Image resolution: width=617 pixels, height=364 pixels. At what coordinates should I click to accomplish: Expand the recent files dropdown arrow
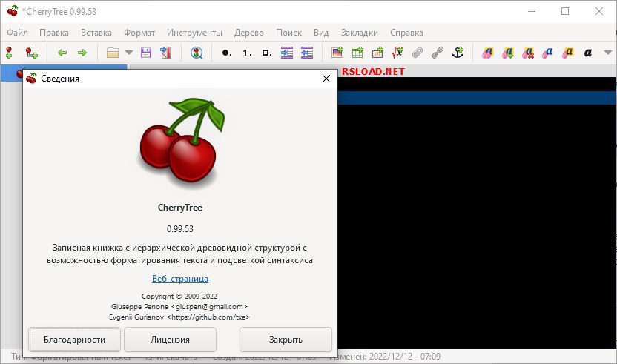129,53
